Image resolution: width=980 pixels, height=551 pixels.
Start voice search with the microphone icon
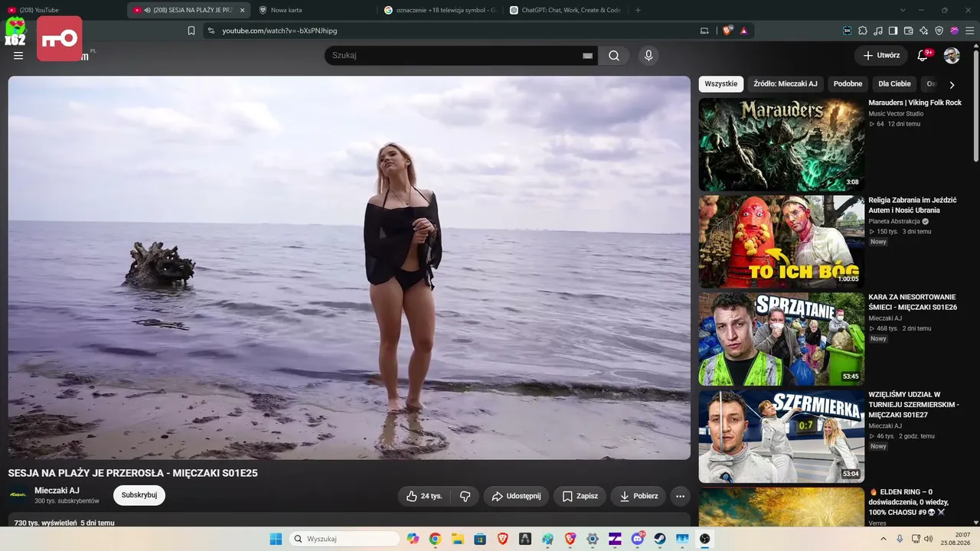coord(648,56)
